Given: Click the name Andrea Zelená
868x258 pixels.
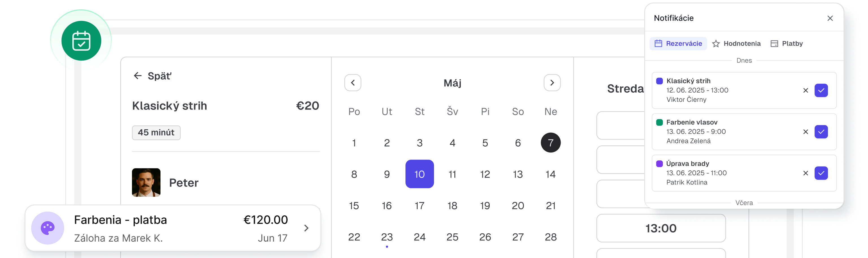Looking at the screenshot, I should [x=688, y=141].
